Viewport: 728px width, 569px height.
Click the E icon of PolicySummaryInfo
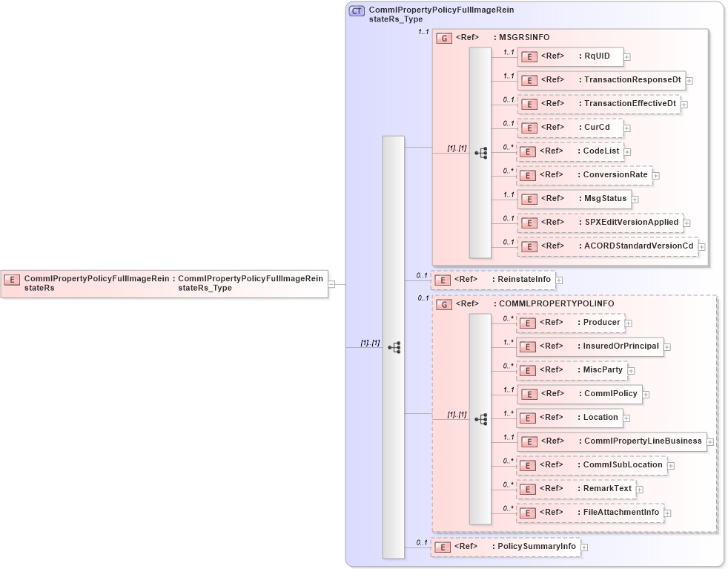point(443,547)
